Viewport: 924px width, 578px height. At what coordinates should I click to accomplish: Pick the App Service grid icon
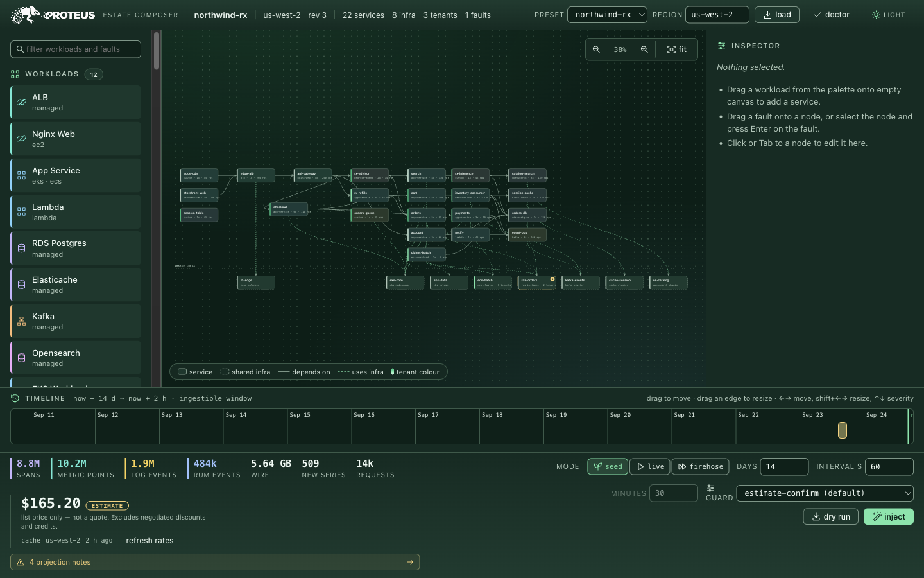pos(21,175)
